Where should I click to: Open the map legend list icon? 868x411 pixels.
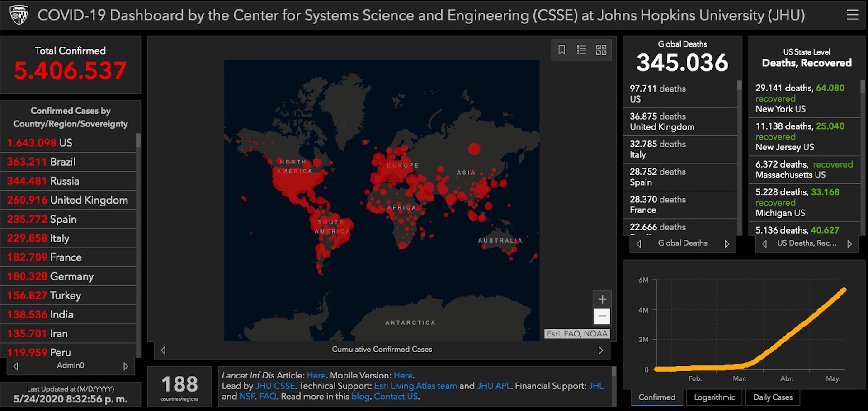click(x=581, y=50)
